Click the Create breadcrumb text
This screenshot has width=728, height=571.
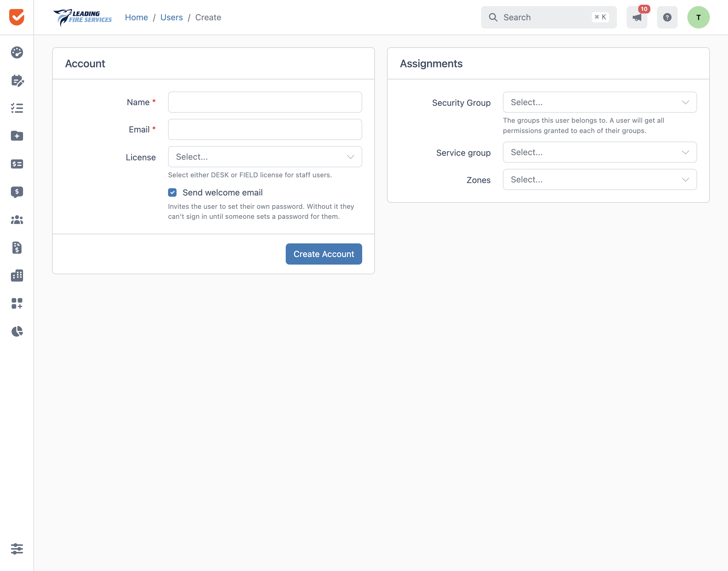(208, 17)
